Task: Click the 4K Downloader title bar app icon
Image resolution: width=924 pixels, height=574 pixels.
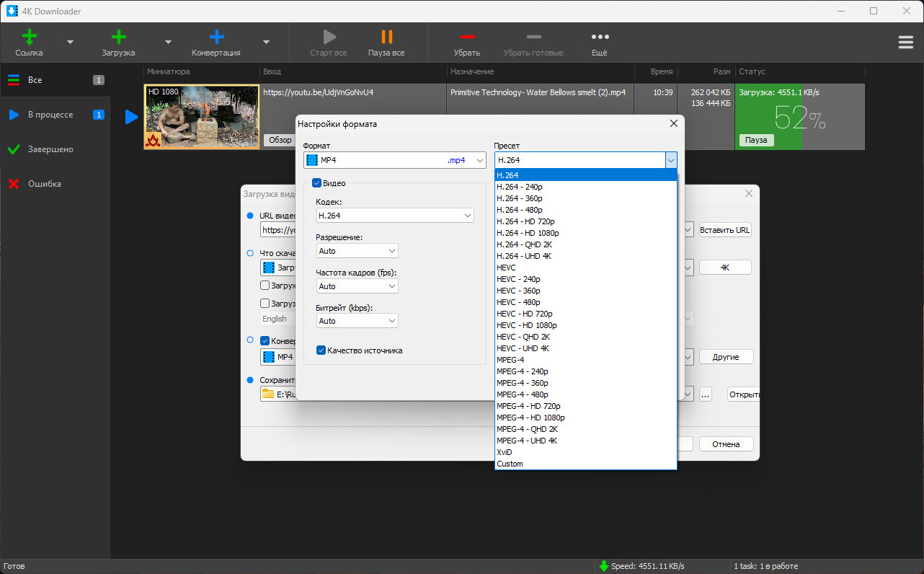Action: point(12,11)
